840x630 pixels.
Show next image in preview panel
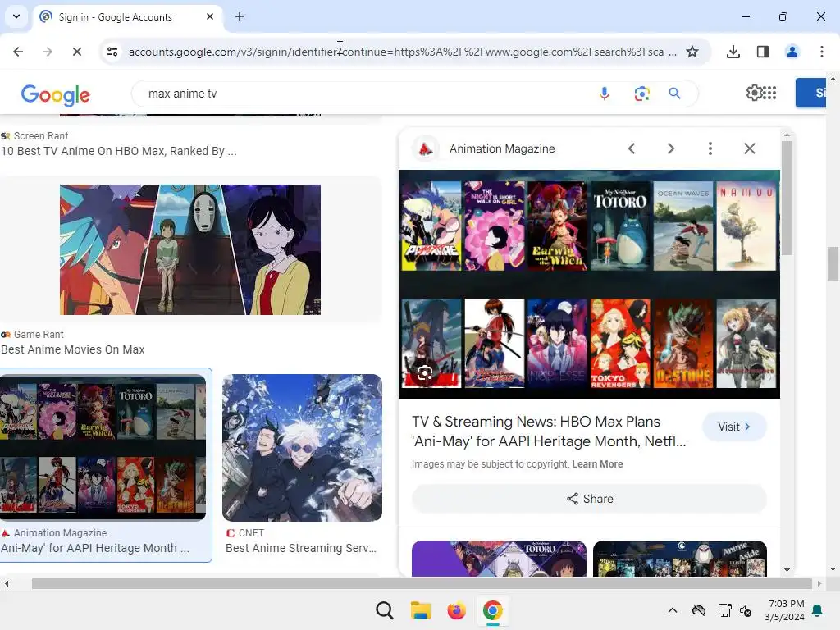671,148
